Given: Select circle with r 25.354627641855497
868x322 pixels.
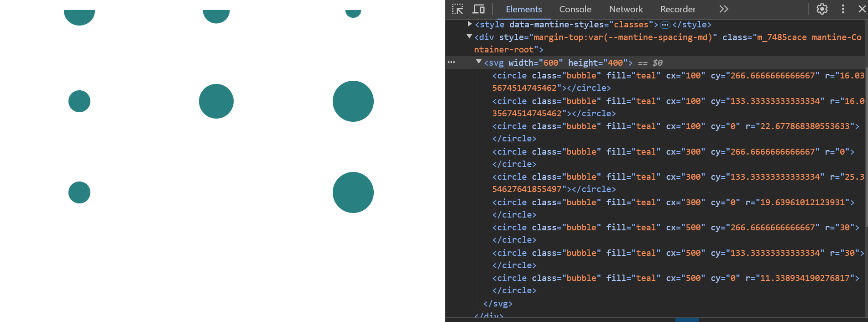Looking at the screenshot, I should point(678,183).
